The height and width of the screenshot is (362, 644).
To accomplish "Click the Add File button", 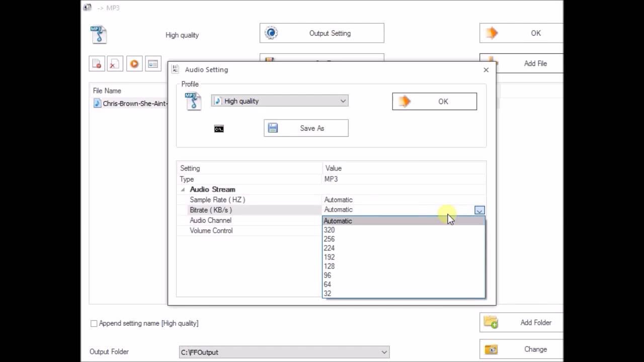I will click(x=521, y=63).
